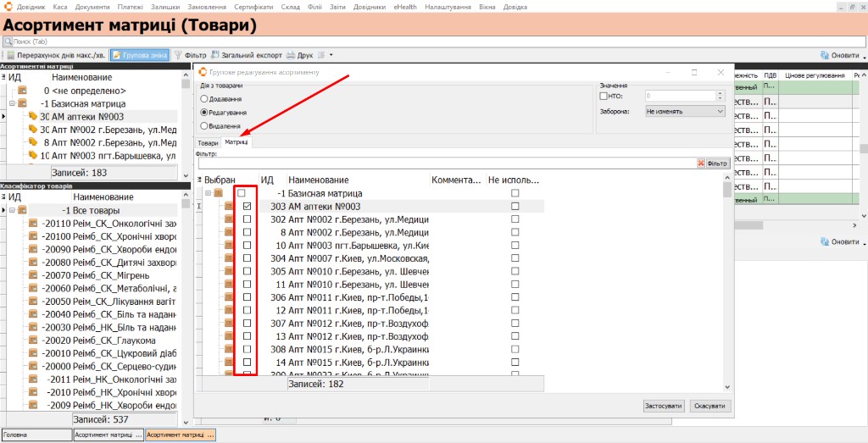
Task: Click the Застосувати button
Action: coord(664,406)
